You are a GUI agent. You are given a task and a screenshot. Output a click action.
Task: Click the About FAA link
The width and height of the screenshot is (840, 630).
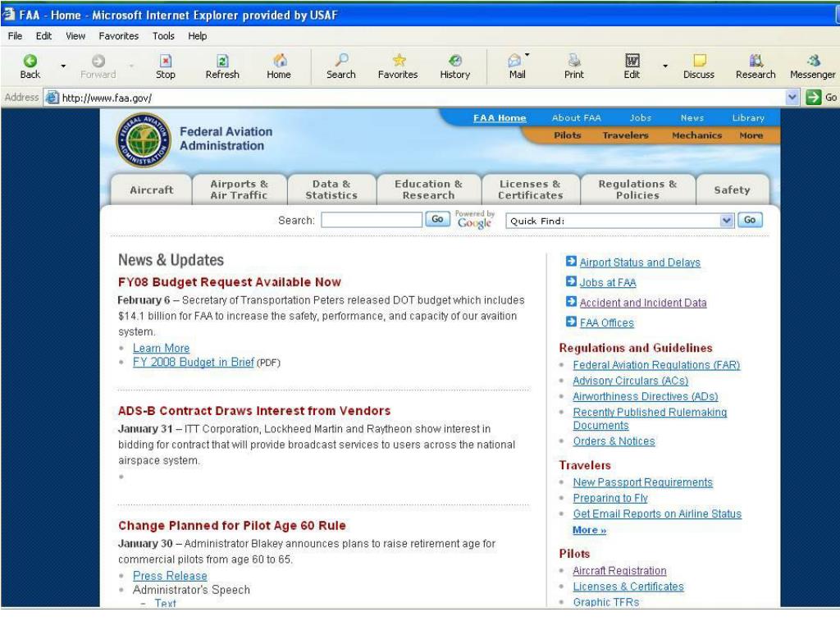577,118
